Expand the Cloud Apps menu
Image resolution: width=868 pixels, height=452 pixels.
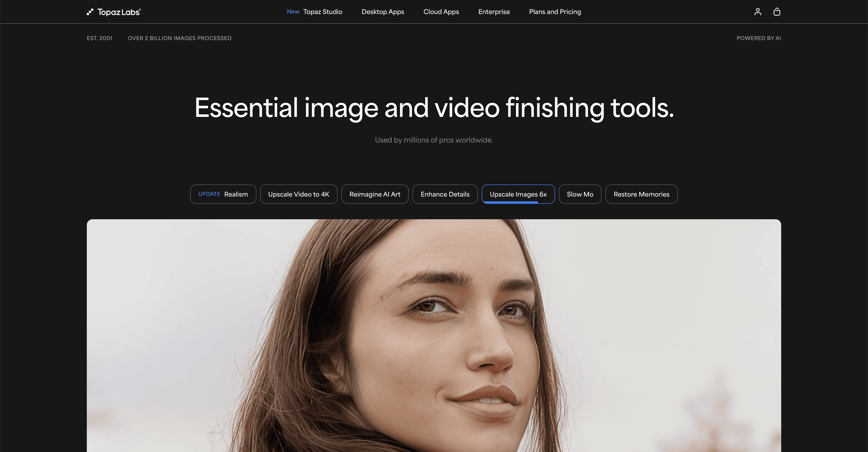click(441, 12)
